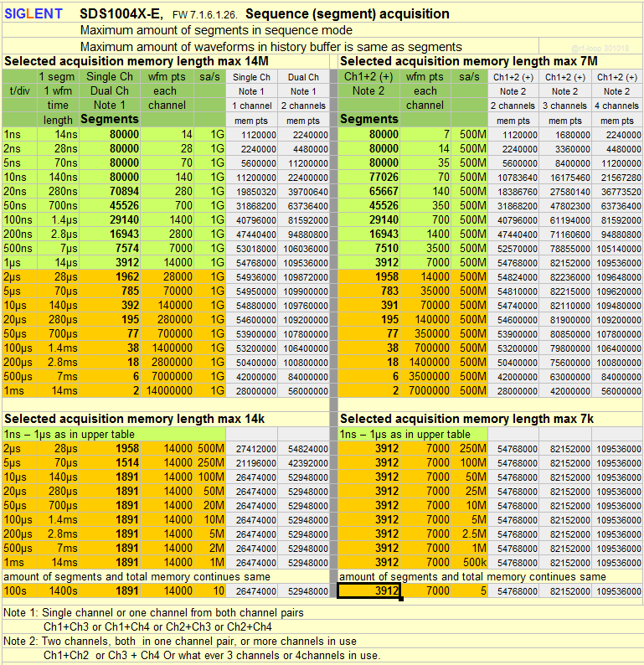Select segments cell 391
Viewport: 644px width, 665px height.
368,306
